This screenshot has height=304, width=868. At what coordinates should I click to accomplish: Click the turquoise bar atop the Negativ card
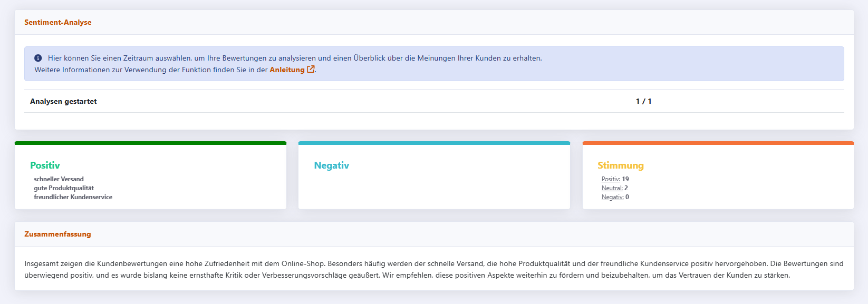pos(434,143)
